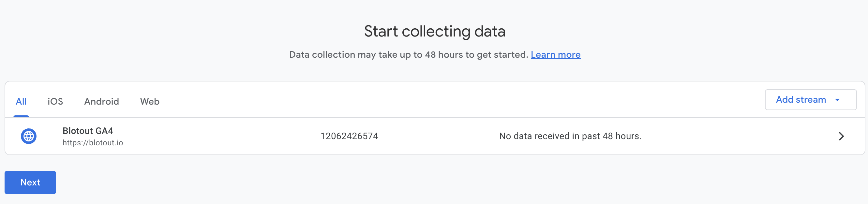Switch to the iOS tab

pyautogui.click(x=55, y=101)
